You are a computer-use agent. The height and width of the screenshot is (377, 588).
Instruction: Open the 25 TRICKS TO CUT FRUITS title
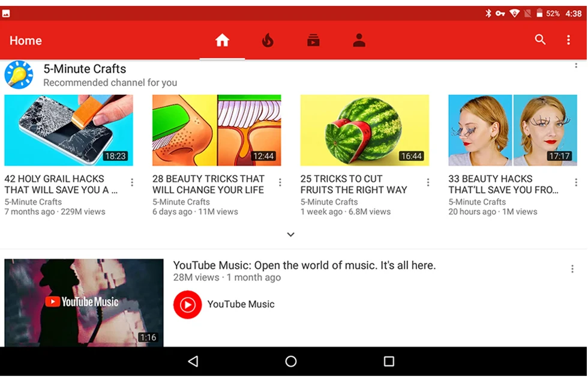(353, 184)
